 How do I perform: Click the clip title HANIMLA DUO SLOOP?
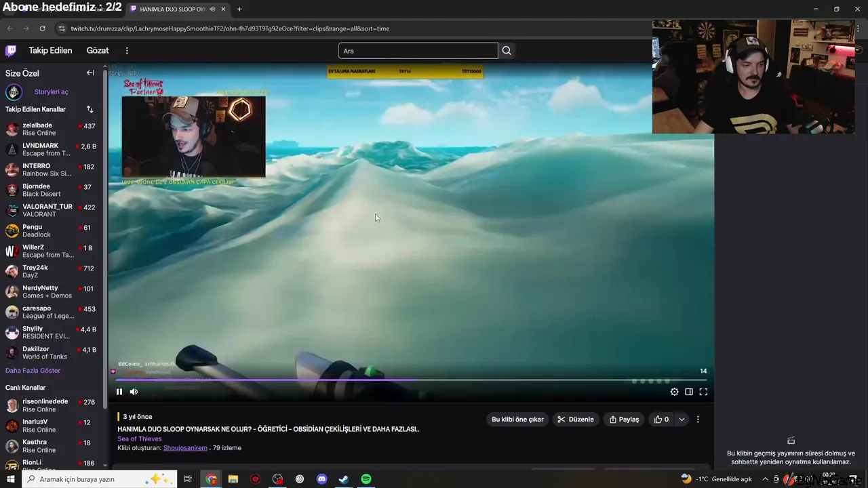click(x=269, y=429)
